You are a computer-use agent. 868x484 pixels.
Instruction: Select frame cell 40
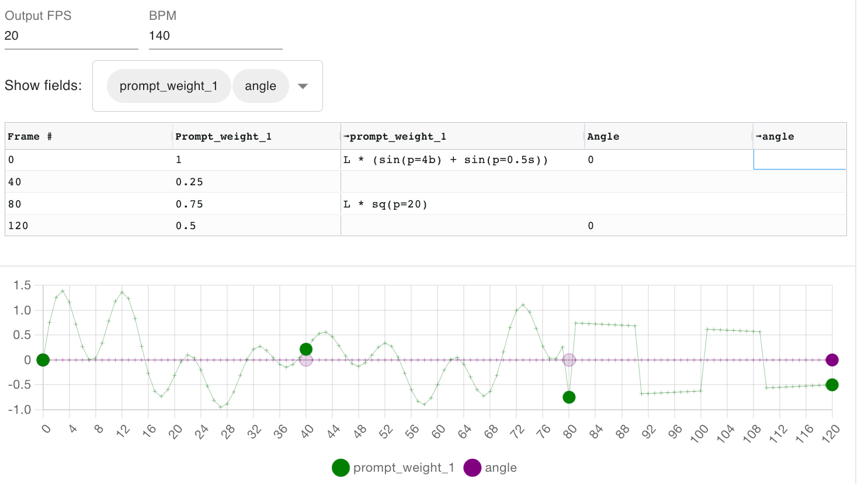(89, 182)
